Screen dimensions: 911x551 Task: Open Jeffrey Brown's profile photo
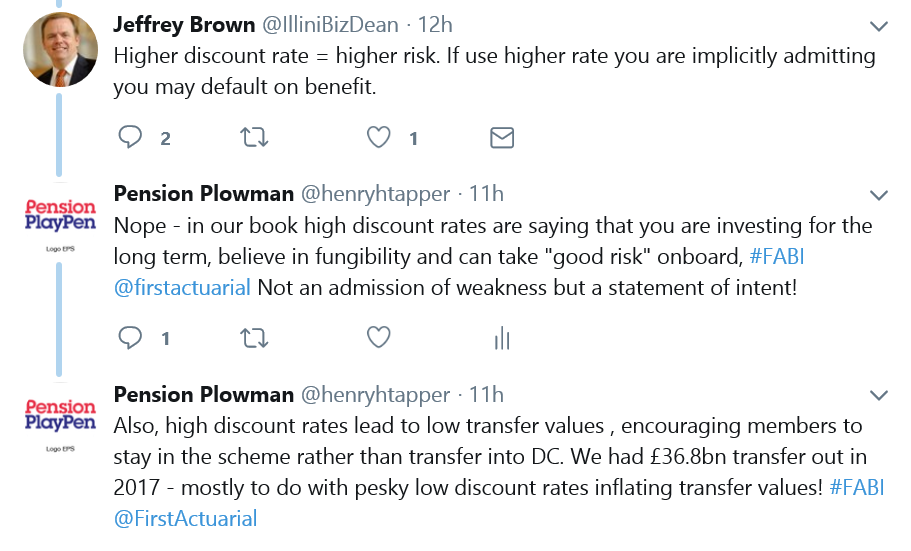pos(60,49)
